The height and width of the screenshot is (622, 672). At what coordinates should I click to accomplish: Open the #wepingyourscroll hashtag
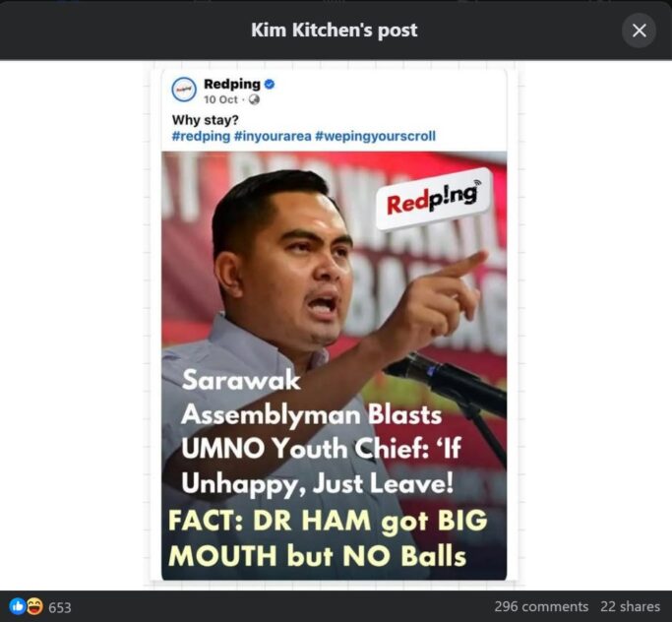coord(375,136)
